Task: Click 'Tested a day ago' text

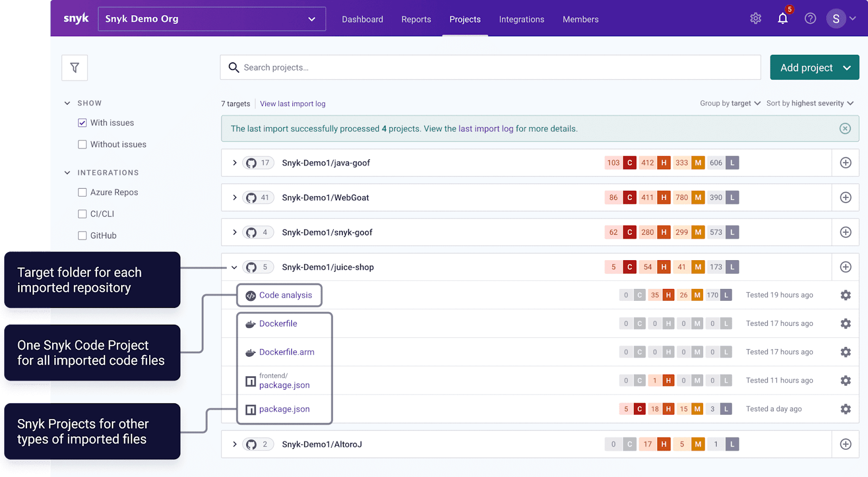Action: tap(774, 409)
